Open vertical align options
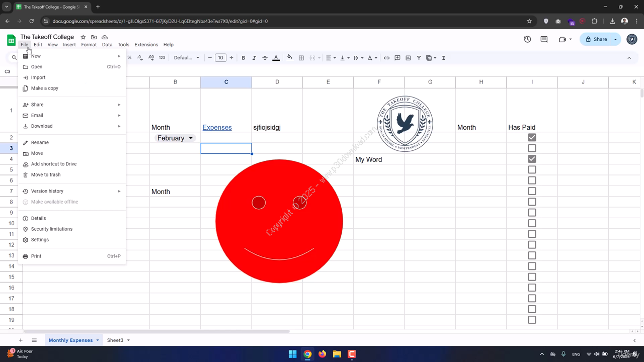 (345, 58)
